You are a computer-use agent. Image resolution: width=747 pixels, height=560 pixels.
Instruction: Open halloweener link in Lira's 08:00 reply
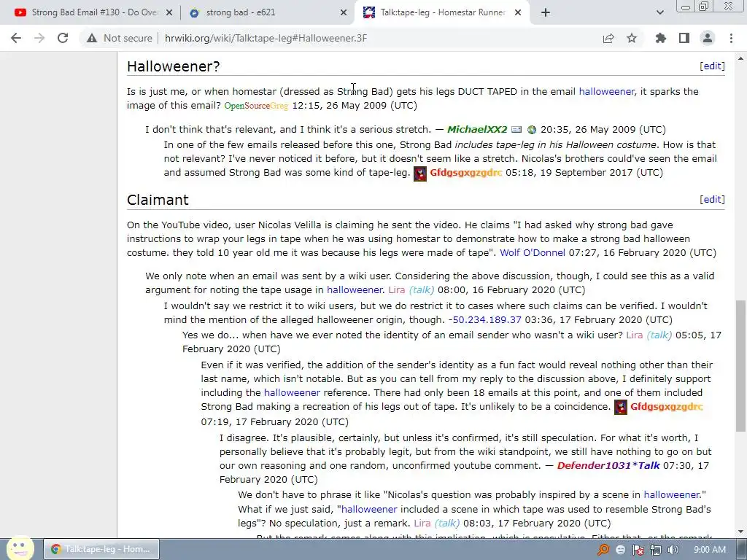pos(355,290)
